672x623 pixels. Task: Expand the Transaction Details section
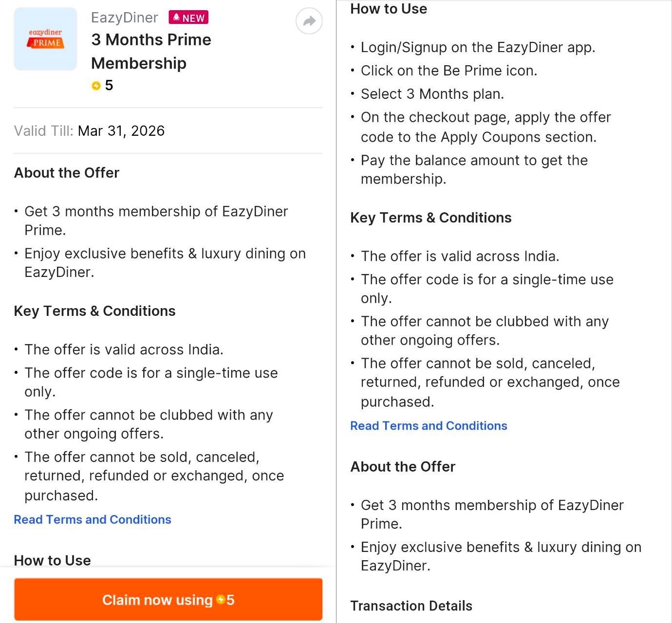pyautogui.click(x=411, y=606)
